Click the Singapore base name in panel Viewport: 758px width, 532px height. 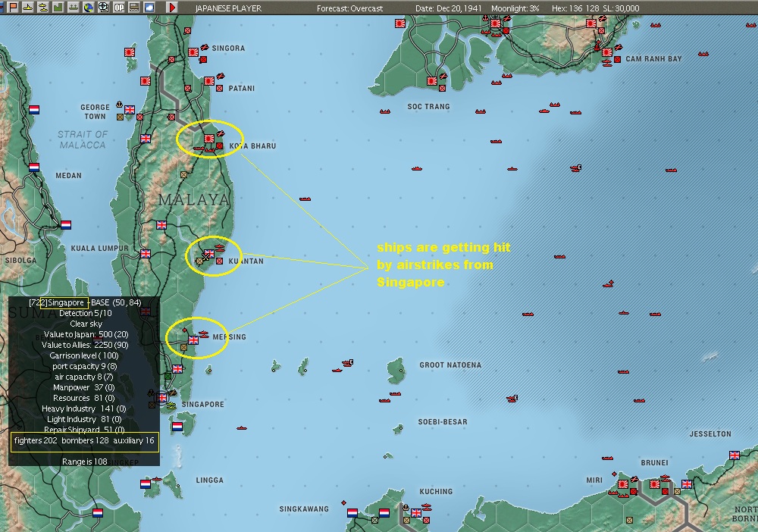click(x=66, y=302)
